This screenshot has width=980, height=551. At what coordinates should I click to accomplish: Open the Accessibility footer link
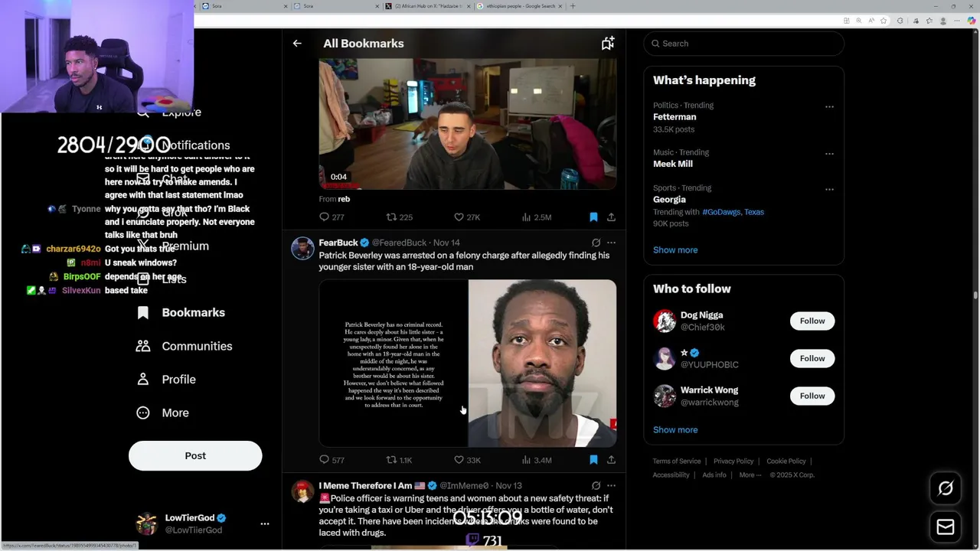pos(671,475)
